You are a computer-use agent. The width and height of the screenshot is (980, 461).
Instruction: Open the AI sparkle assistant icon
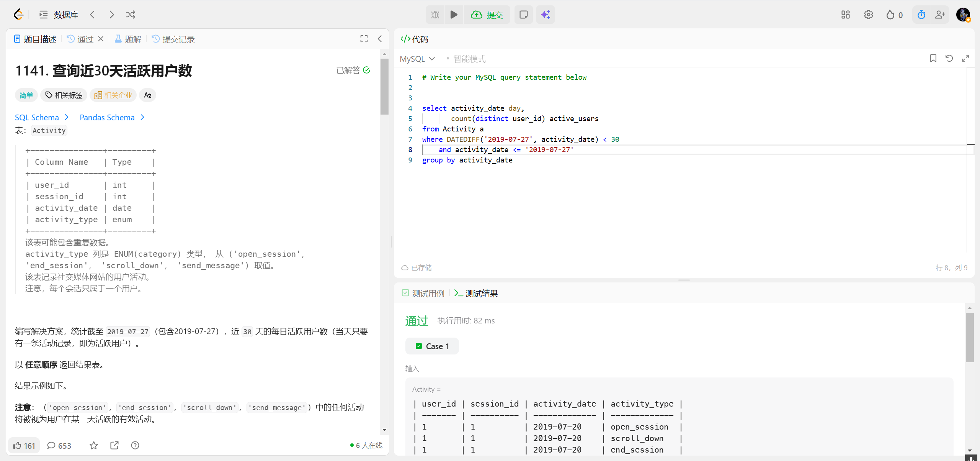[x=545, y=15]
